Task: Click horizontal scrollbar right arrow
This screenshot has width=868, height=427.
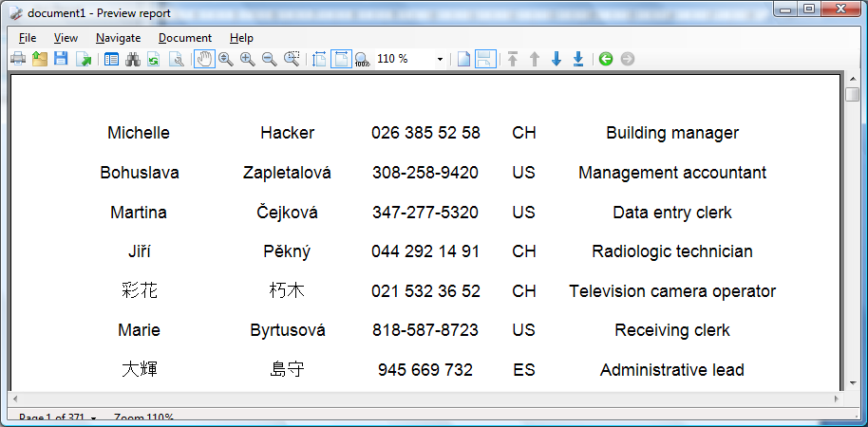Action: click(x=837, y=399)
